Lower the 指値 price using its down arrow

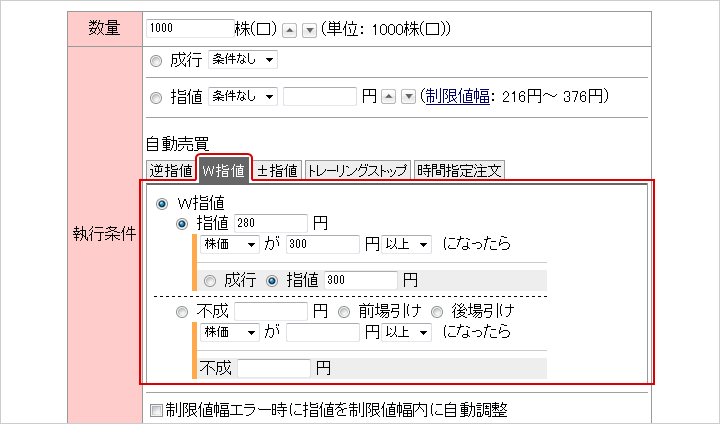[408, 97]
